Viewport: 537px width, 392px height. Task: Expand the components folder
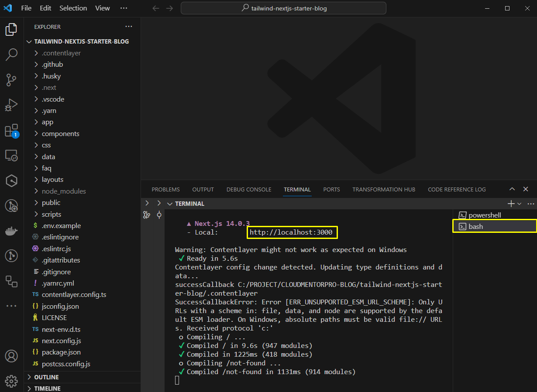60,134
